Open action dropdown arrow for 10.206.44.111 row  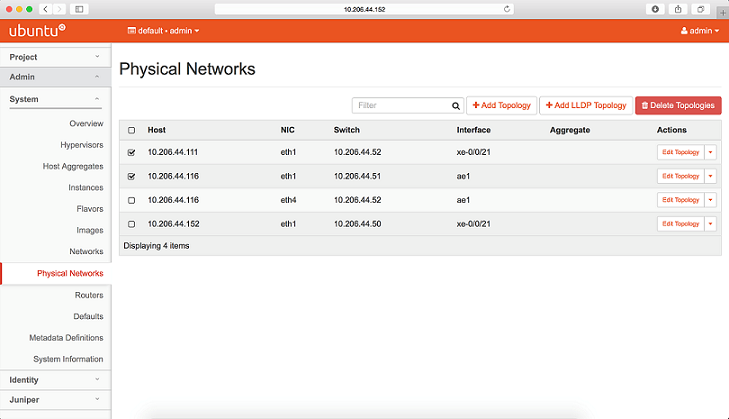710,152
